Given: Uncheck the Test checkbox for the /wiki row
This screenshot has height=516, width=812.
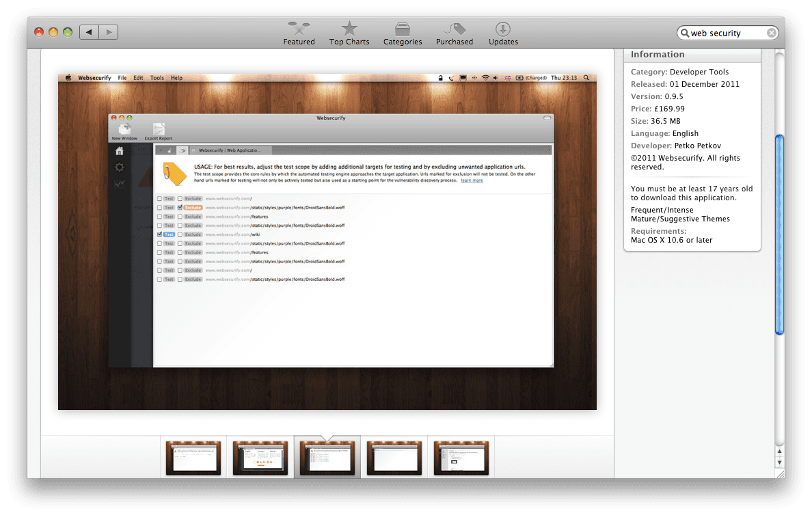Looking at the screenshot, I should click(159, 234).
